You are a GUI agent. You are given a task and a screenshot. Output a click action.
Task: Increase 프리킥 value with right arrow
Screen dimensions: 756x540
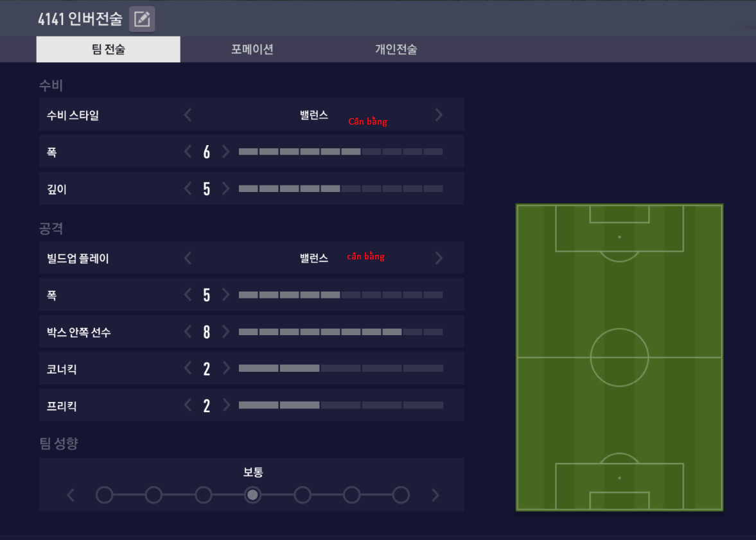tap(225, 406)
